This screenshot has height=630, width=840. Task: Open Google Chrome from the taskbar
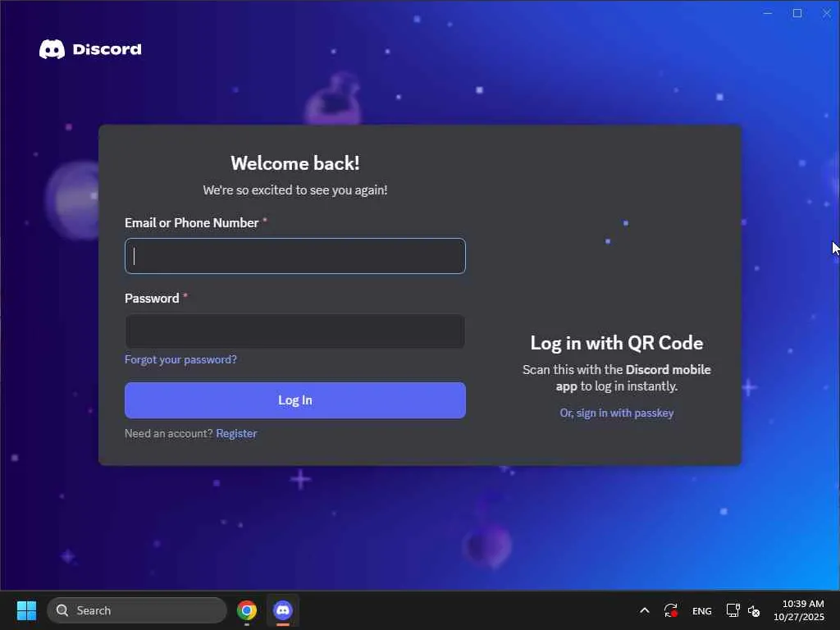(x=247, y=610)
